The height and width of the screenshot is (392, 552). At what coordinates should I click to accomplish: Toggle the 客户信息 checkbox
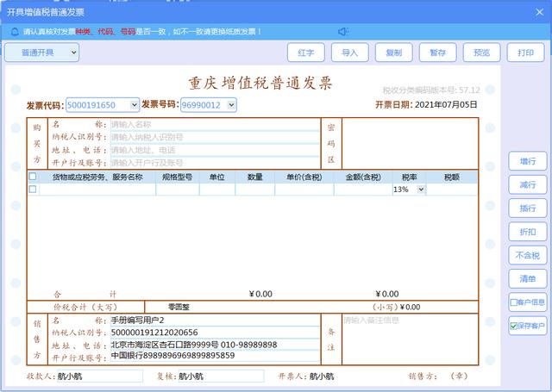(x=514, y=302)
